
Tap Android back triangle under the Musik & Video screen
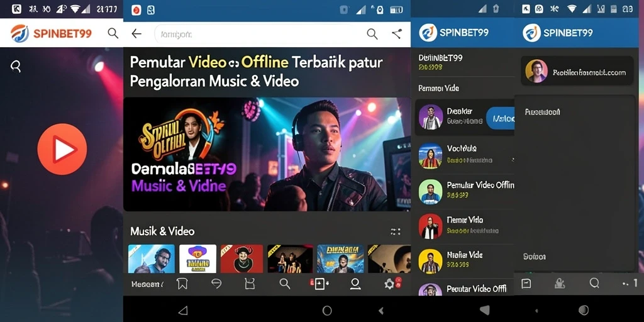tap(183, 311)
